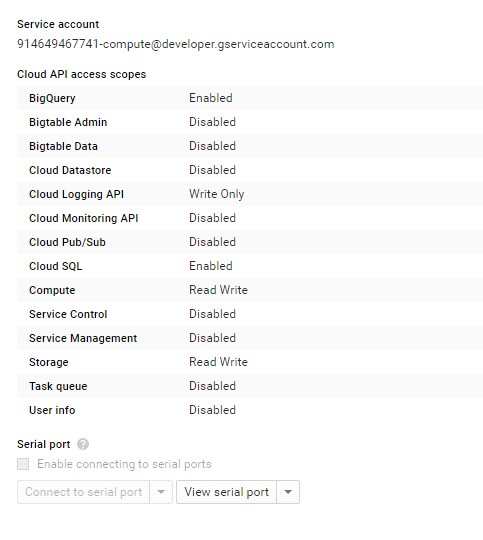Click the BigQuery scope row label
The width and height of the screenshot is (483, 540).
pos(52,98)
